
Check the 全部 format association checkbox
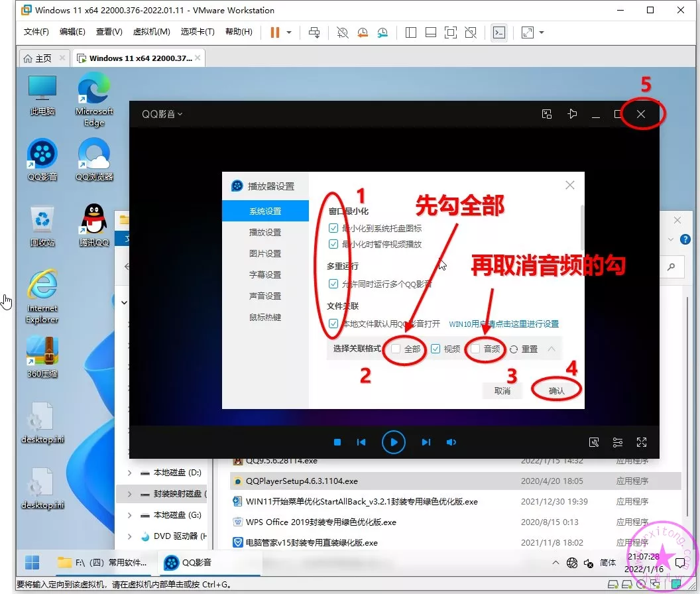tap(396, 349)
